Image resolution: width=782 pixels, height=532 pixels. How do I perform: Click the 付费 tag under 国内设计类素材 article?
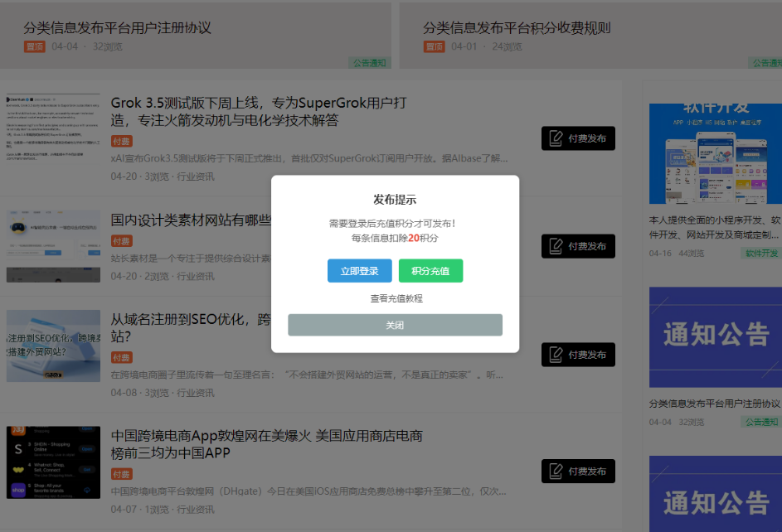click(x=121, y=241)
